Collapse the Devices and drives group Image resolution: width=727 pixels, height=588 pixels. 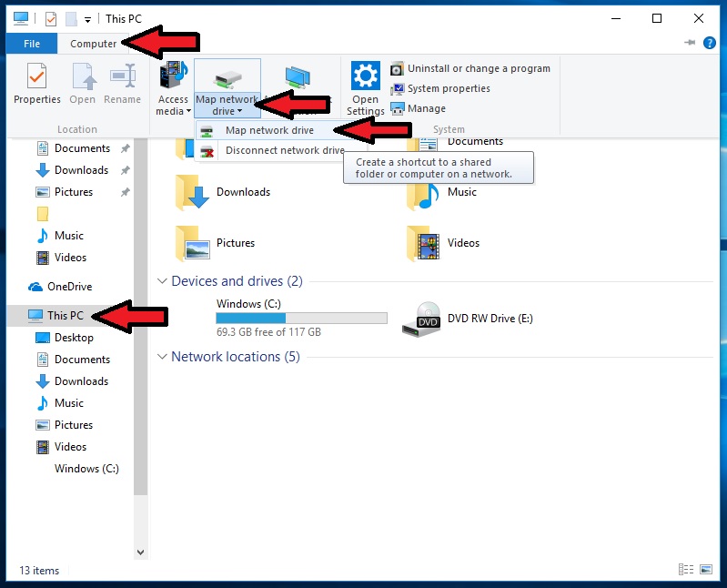tap(162, 281)
